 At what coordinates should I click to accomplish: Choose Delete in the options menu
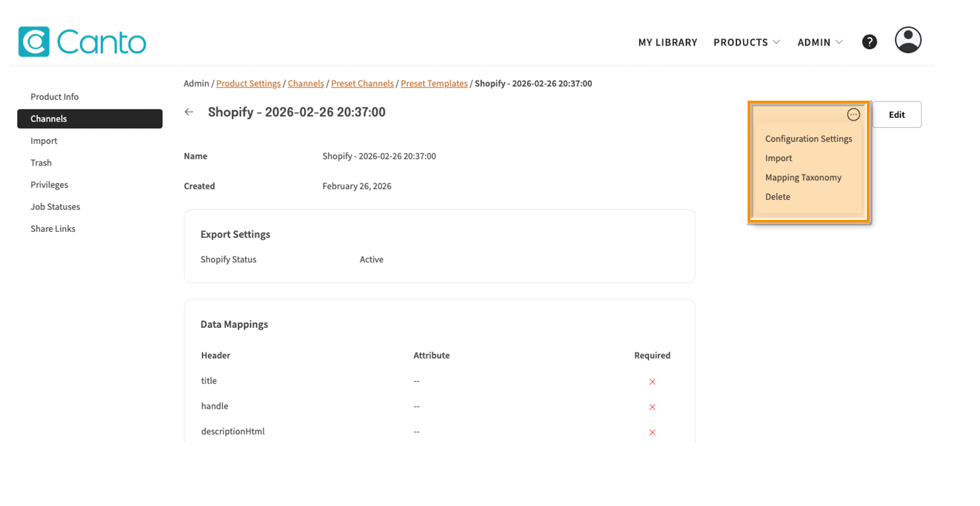[777, 197]
